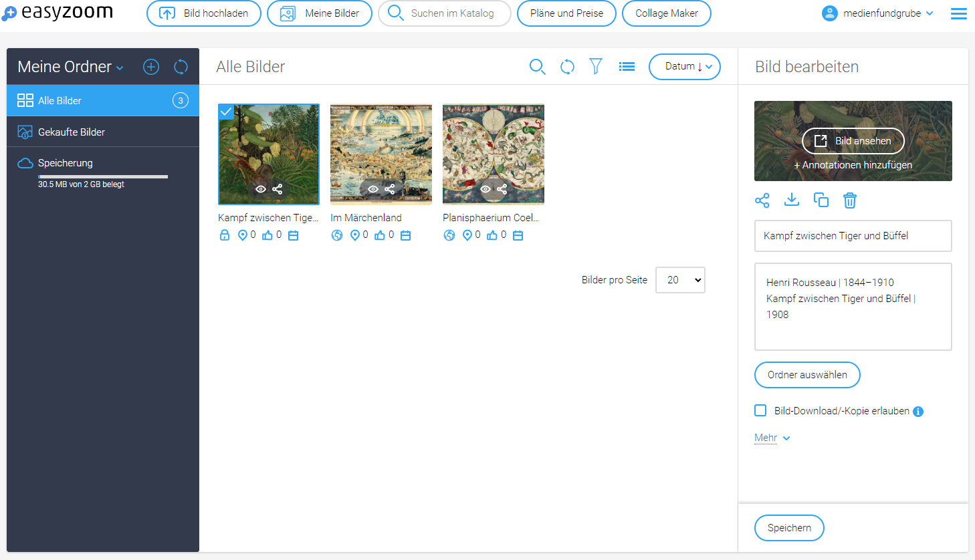Switch to list view layout
Image resolution: width=975 pixels, height=560 pixels.
tap(627, 66)
